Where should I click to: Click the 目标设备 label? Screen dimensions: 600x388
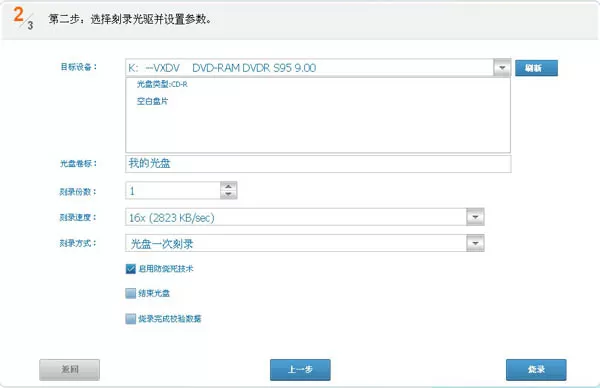pyautogui.click(x=79, y=67)
